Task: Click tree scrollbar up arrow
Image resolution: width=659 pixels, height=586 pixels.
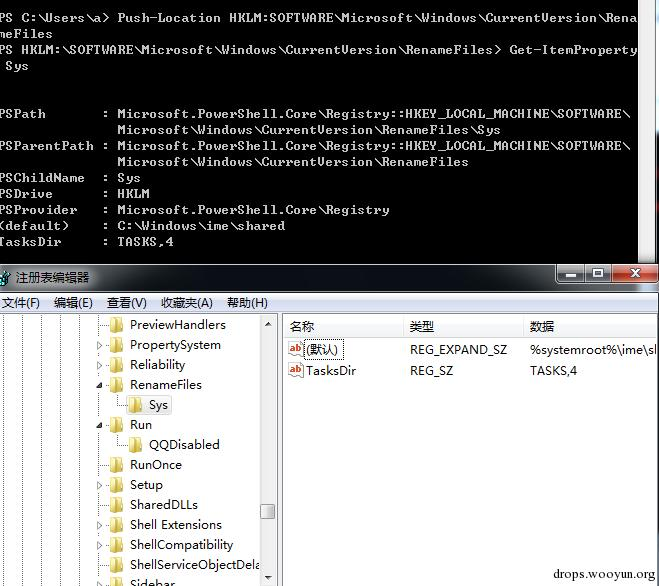Action: [268, 324]
